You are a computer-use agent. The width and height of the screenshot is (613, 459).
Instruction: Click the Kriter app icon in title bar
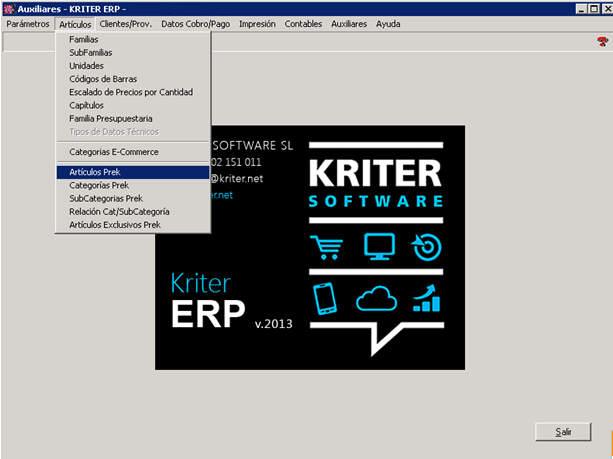9,9
